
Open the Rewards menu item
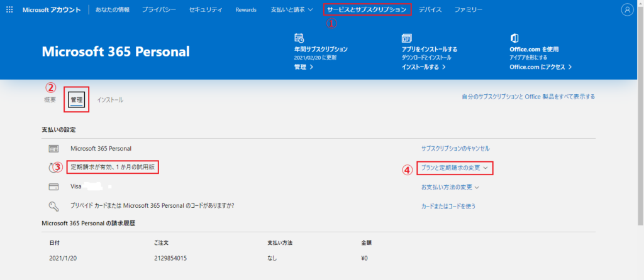point(246,10)
